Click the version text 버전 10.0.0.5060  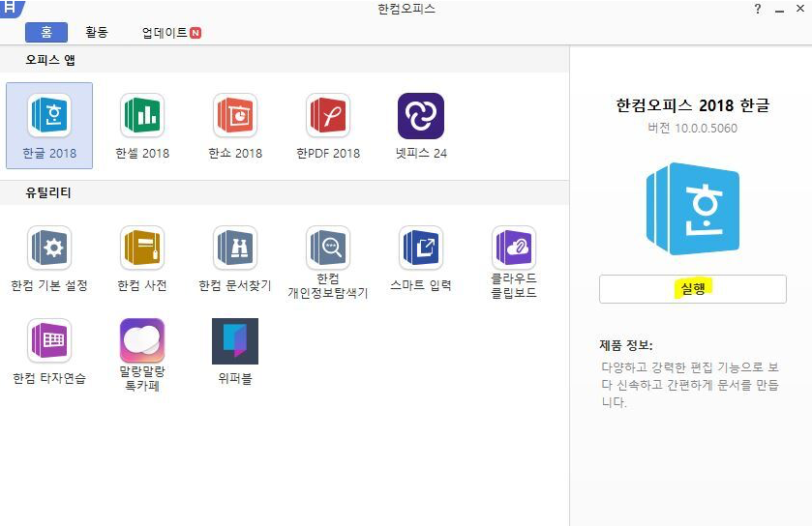pyautogui.click(x=692, y=129)
